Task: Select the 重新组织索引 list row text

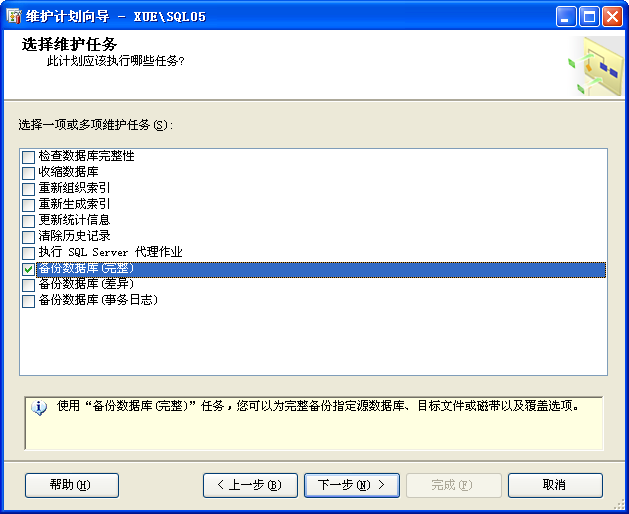Action: [x=74, y=188]
